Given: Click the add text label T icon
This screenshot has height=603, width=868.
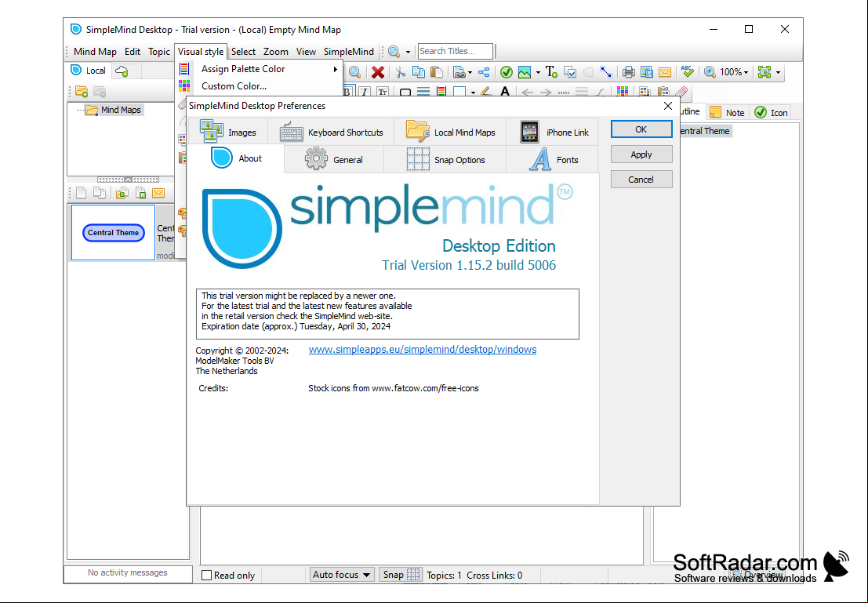Looking at the screenshot, I should click(x=551, y=72).
